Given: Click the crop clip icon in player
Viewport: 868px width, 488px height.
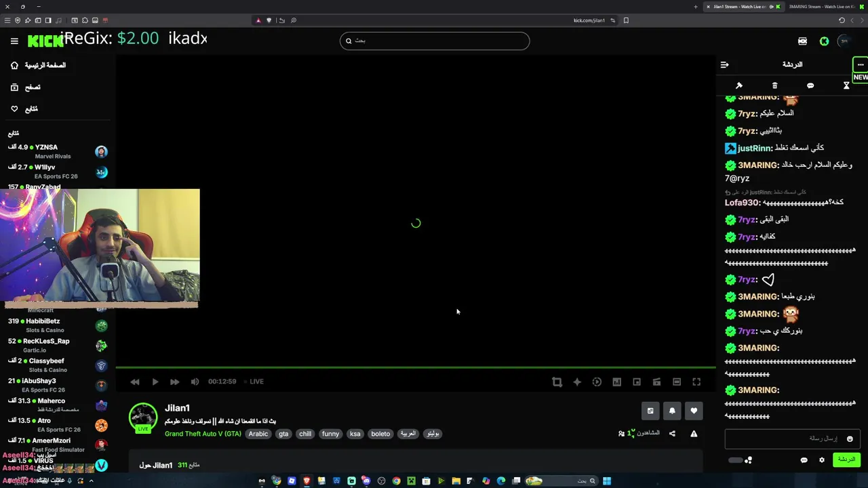Looking at the screenshot, I should tap(557, 382).
